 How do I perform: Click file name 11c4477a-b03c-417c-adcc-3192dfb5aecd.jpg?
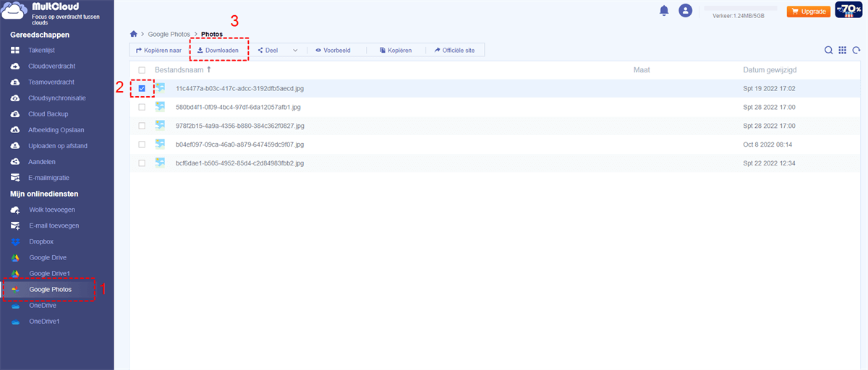click(x=239, y=88)
